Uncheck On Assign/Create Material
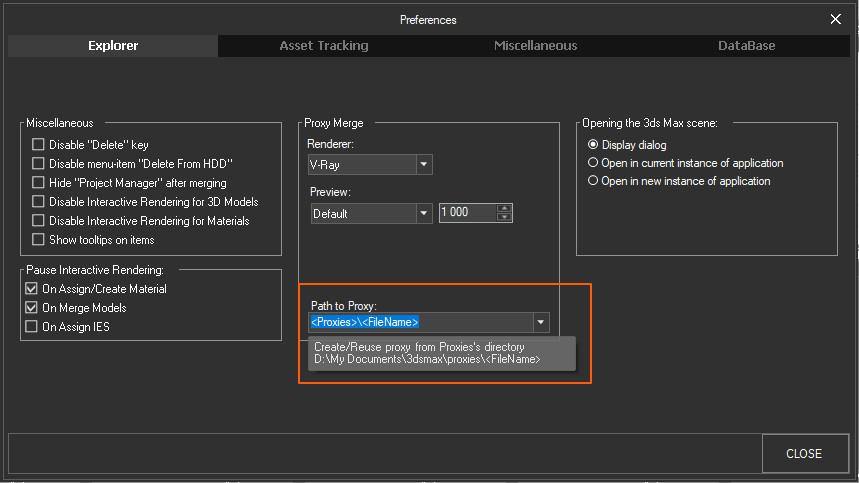859x483 pixels. [x=31, y=289]
